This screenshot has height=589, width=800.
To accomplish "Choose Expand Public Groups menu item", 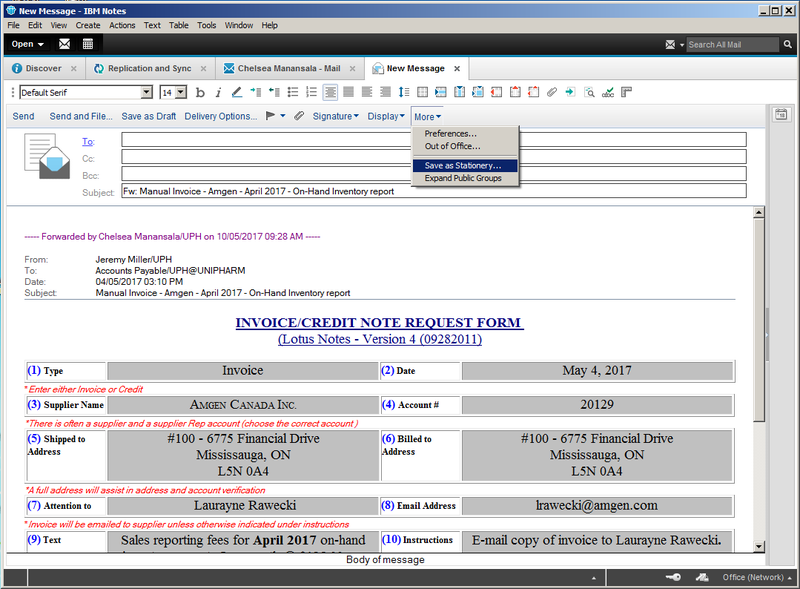I will point(465,178).
